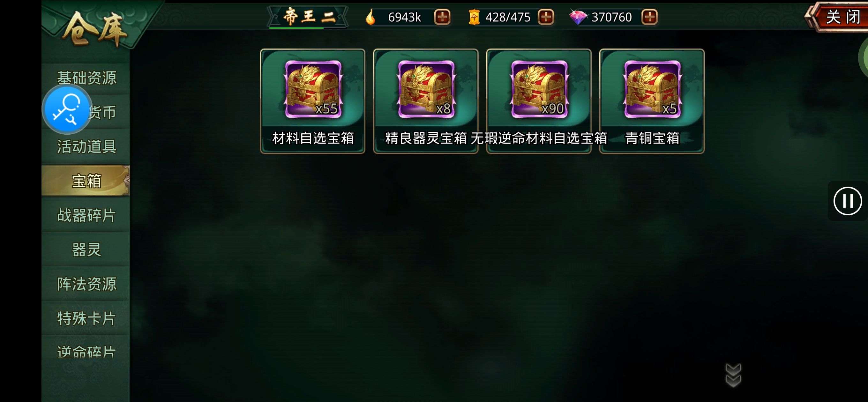Open the 特殊卡片 category
Viewport: 868px width, 402px height.
[x=86, y=318]
